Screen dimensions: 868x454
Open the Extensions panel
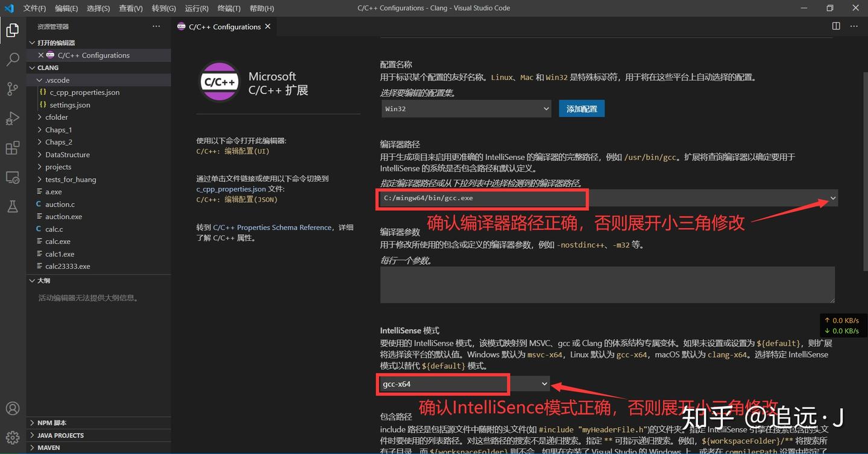(12, 148)
